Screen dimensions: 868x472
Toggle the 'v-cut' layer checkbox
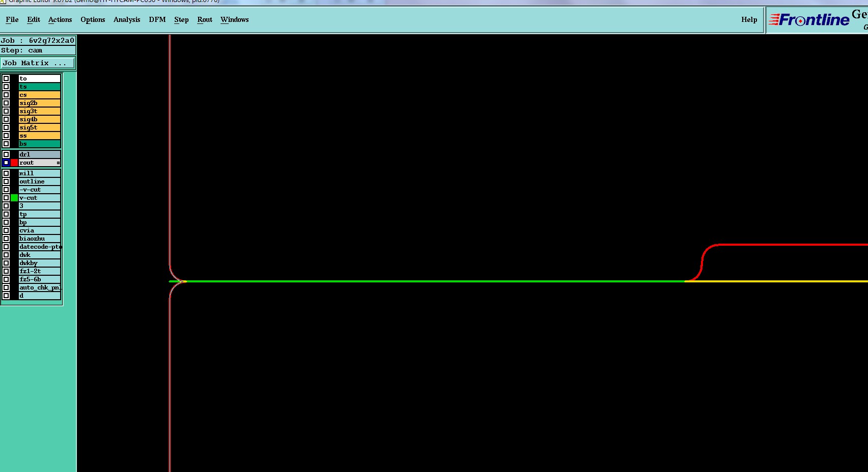[x=6, y=198]
